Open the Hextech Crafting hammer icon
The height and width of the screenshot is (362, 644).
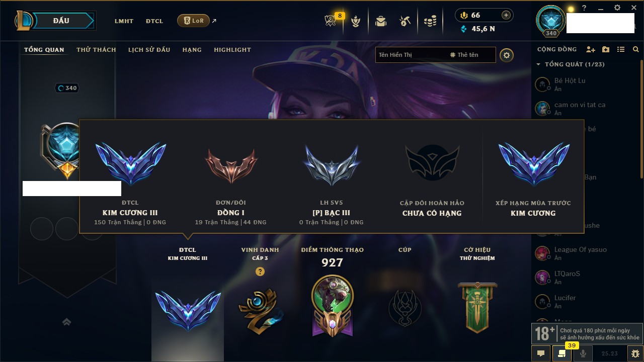[405, 21]
